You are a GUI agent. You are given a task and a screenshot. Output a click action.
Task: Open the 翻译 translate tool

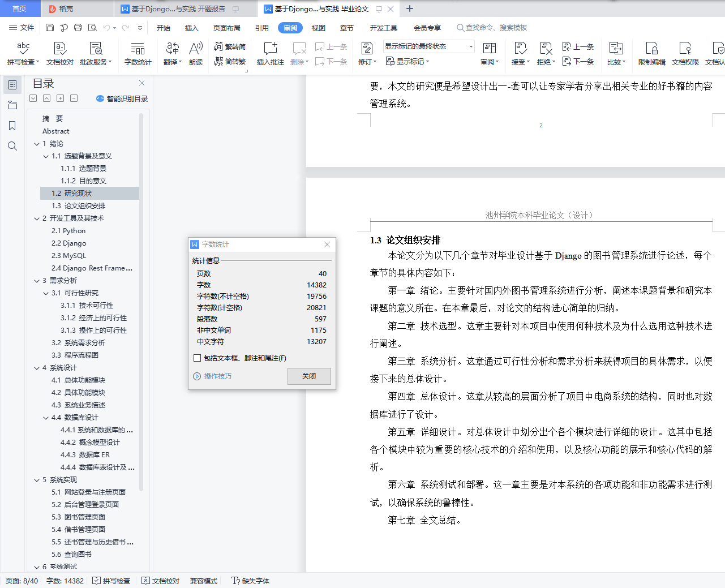click(x=173, y=54)
